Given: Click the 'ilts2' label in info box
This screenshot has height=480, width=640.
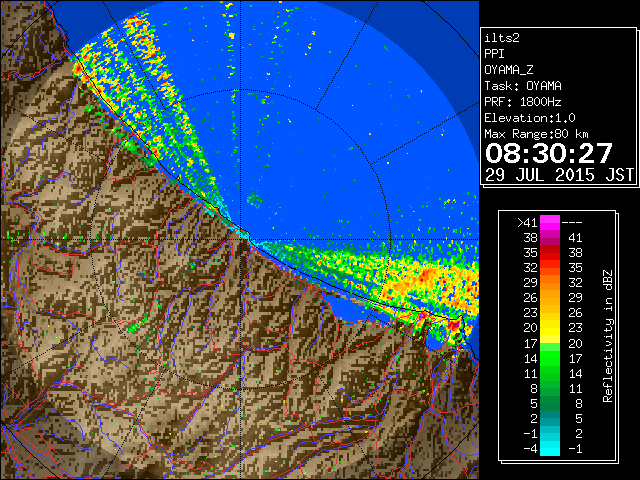Looking at the screenshot, I should tap(502, 38).
